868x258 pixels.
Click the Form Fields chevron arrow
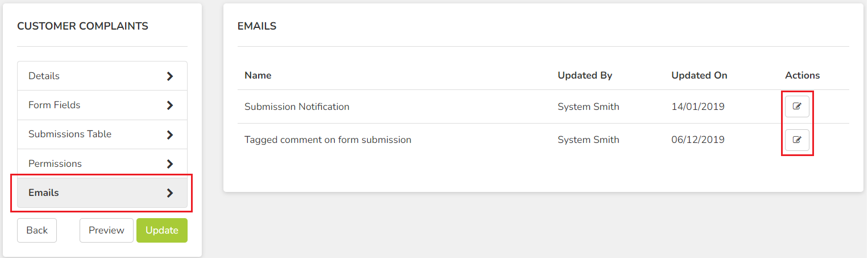[169, 105]
